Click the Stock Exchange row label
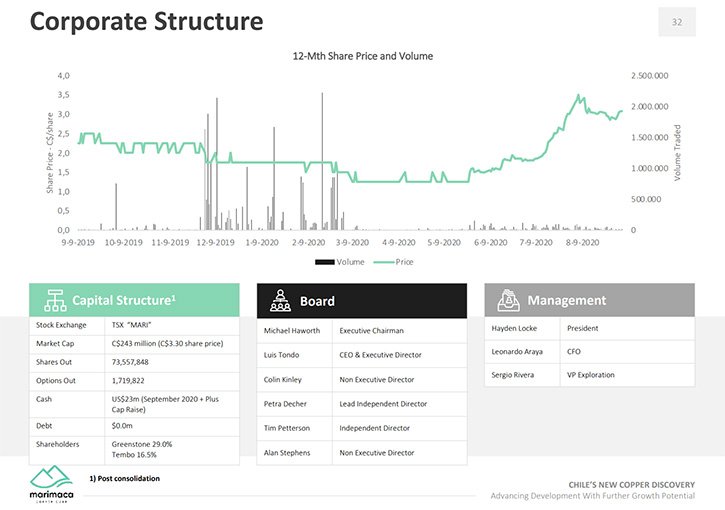The width and height of the screenshot is (725, 510). [61, 325]
